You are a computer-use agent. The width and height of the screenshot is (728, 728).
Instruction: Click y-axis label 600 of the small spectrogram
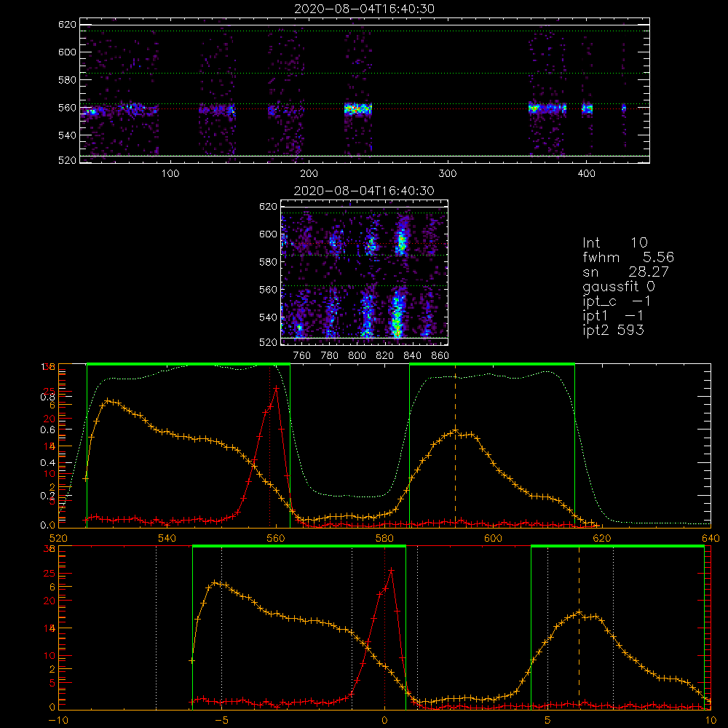(x=268, y=234)
